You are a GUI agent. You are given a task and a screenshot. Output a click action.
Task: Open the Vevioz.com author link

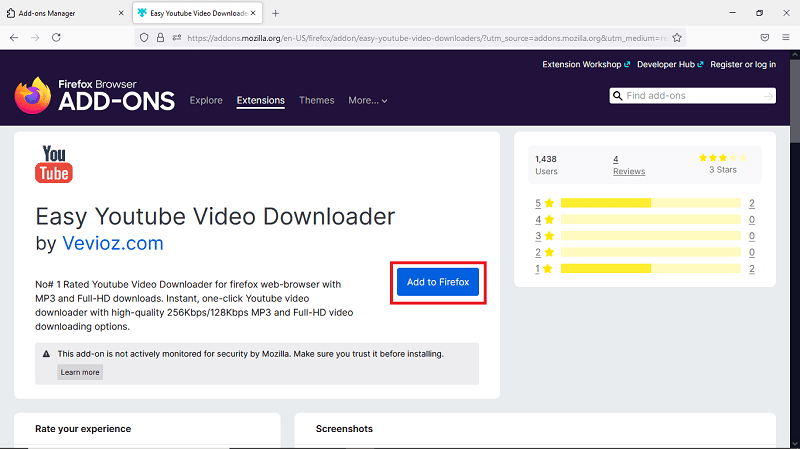point(113,243)
